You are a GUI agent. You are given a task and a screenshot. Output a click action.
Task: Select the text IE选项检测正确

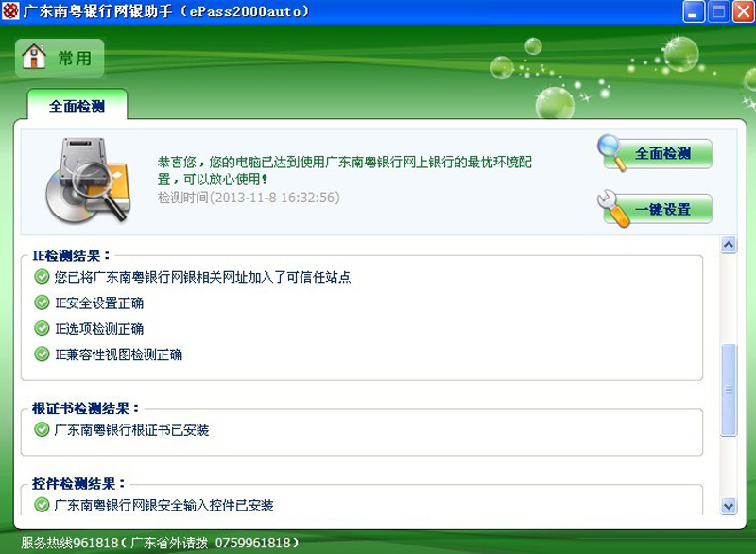point(99,329)
